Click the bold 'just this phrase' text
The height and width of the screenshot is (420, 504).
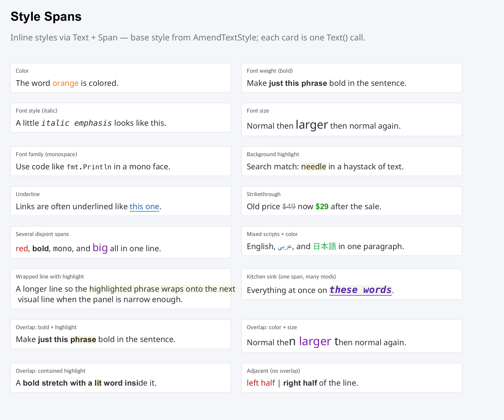point(298,83)
